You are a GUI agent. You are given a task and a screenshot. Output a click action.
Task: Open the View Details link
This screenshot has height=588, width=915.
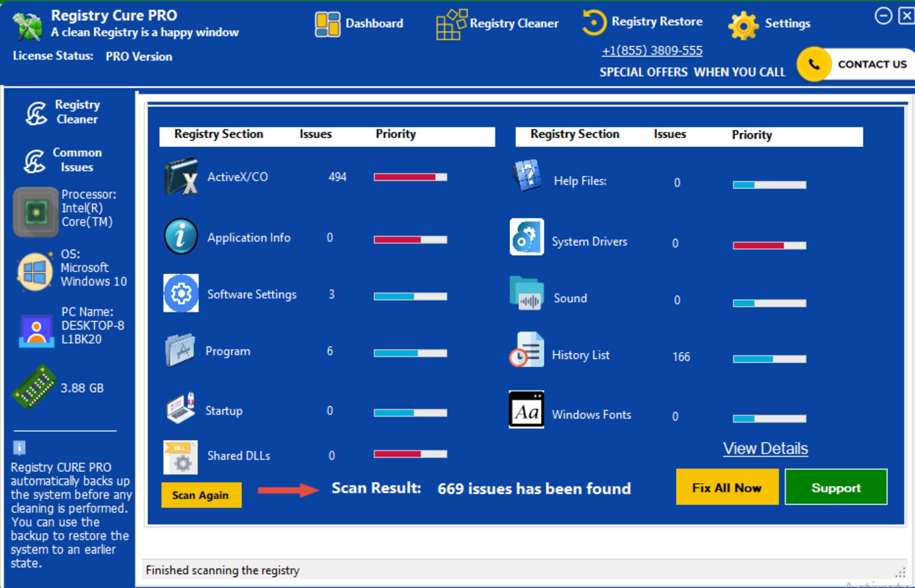tap(765, 448)
